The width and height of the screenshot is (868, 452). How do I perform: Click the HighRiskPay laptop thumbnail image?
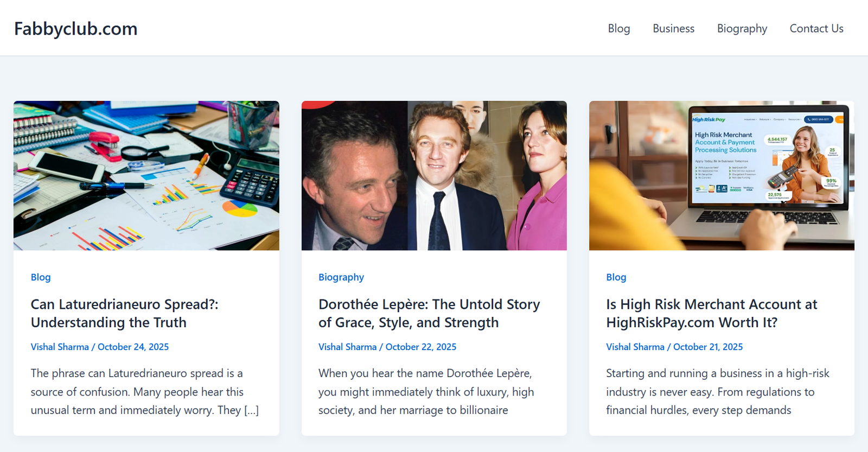(722, 175)
